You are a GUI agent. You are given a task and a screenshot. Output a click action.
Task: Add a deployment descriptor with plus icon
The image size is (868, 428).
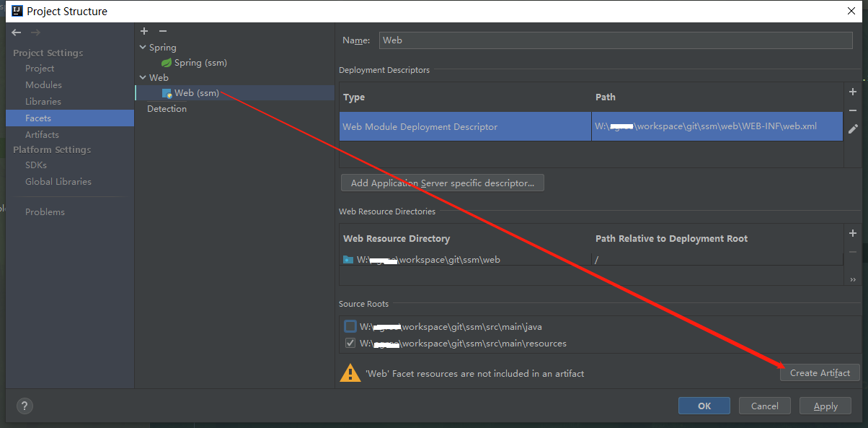853,92
